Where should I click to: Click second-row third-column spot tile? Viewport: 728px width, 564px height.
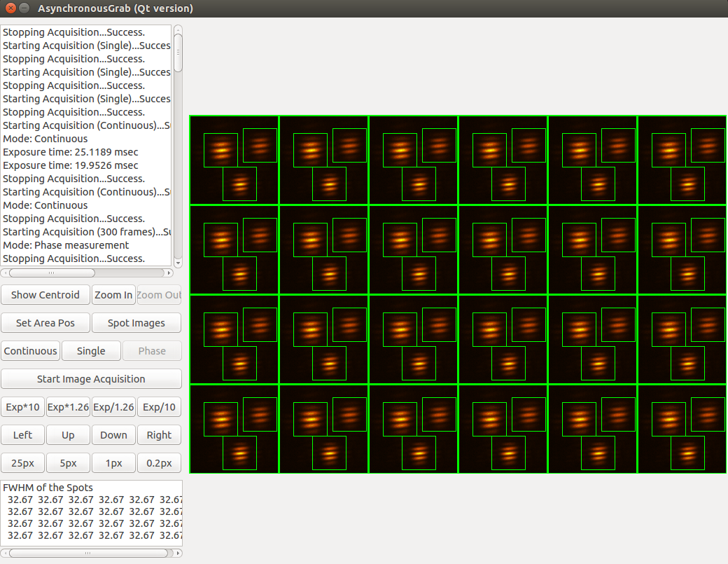click(x=414, y=250)
